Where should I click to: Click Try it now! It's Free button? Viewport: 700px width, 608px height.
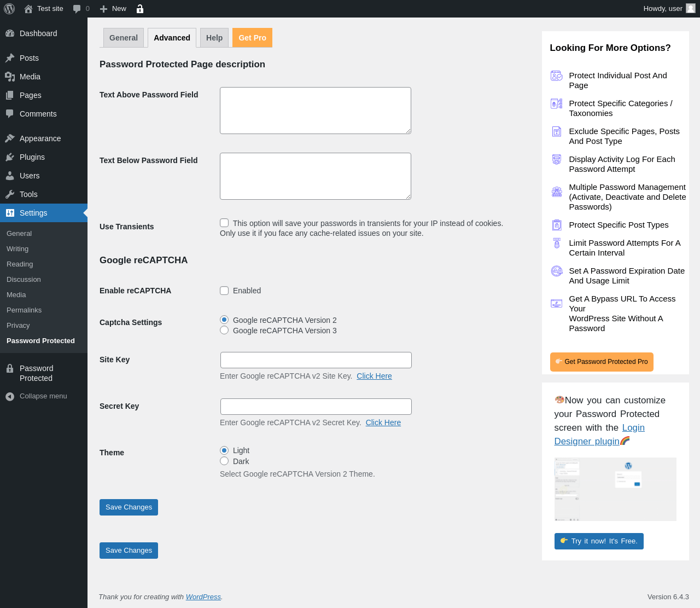pyautogui.click(x=599, y=541)
